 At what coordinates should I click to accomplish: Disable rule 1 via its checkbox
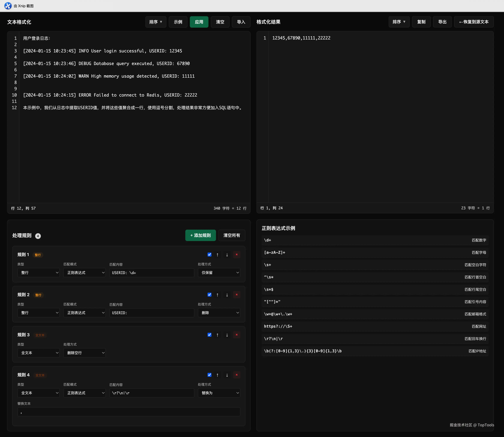209,254
